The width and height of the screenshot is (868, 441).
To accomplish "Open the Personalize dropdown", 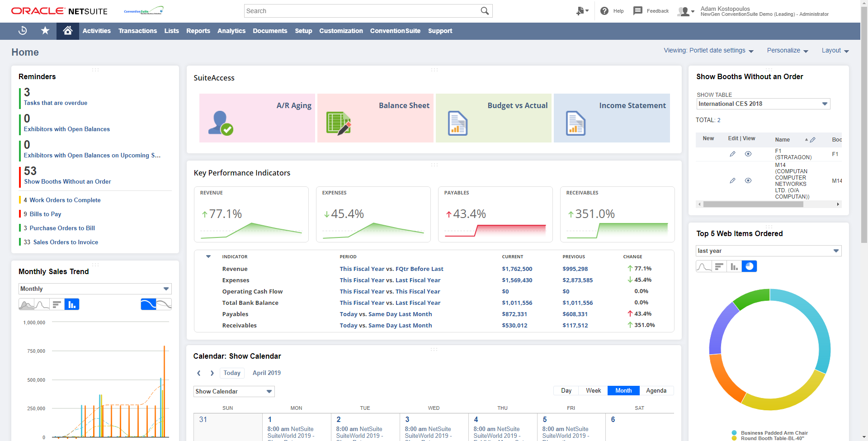I will pyautogui.click(x=788, y=51).
